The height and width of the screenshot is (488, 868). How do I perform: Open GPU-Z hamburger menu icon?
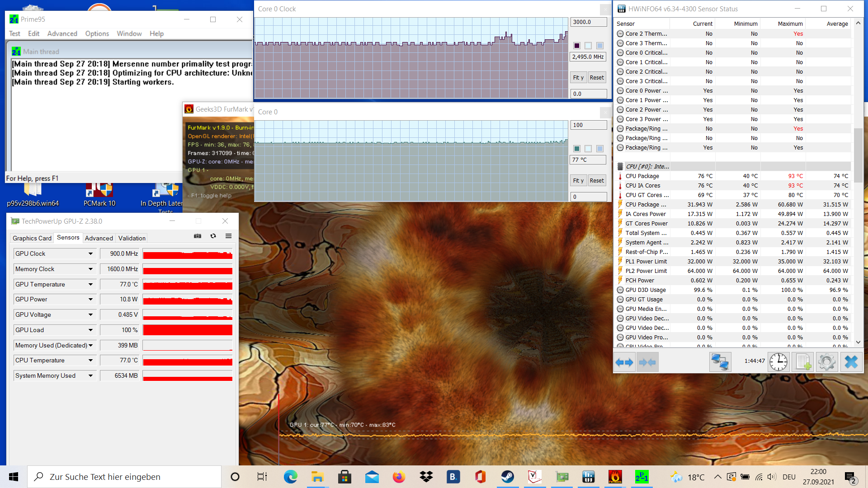(229, 236)
